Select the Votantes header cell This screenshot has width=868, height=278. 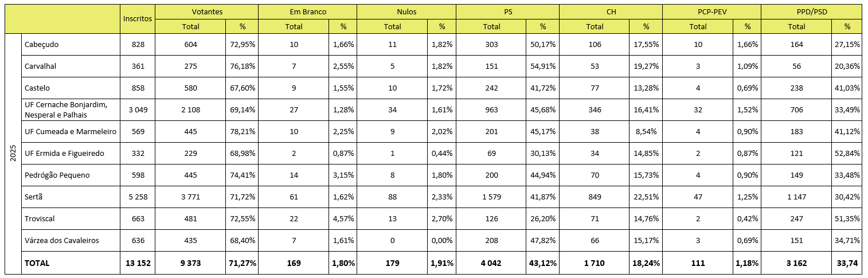(x=206, y=11)
